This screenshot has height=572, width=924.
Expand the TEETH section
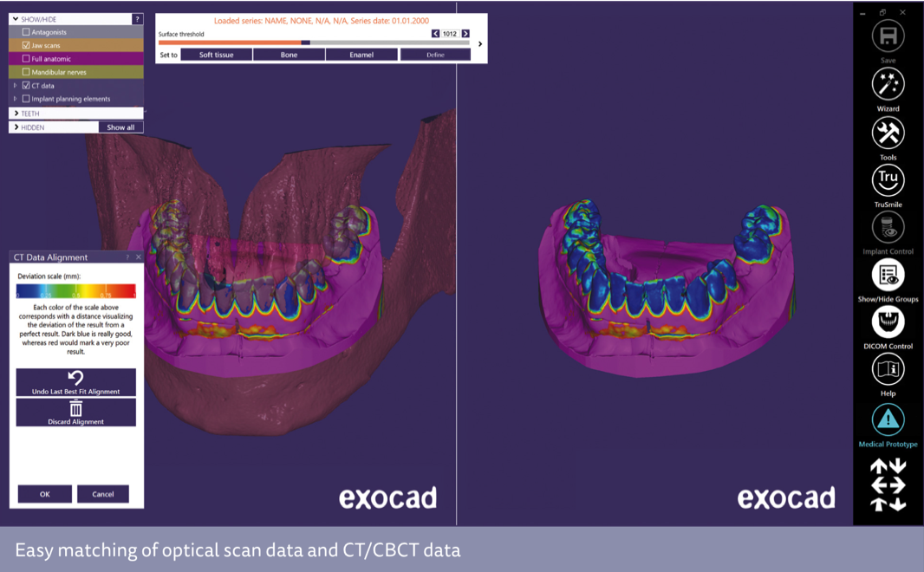point(16,114)
